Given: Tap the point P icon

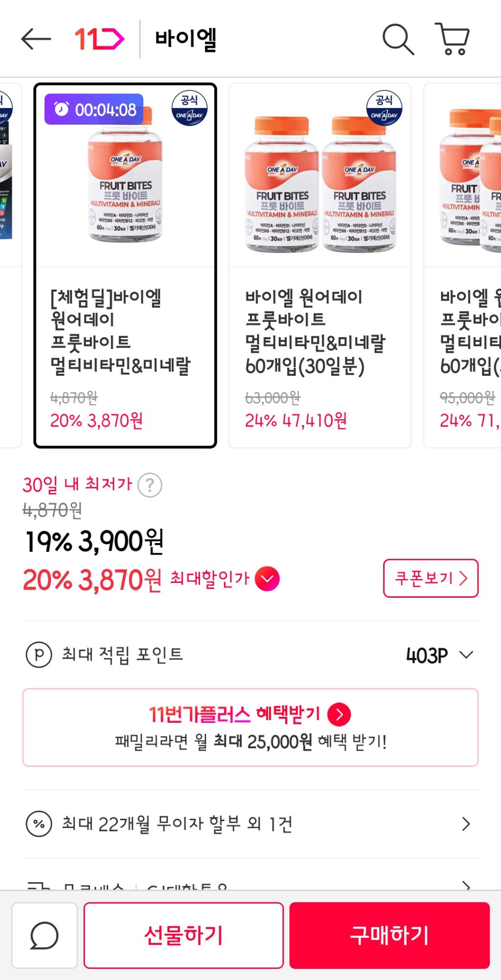Looking at the screenshot, I should coord(39,654).
